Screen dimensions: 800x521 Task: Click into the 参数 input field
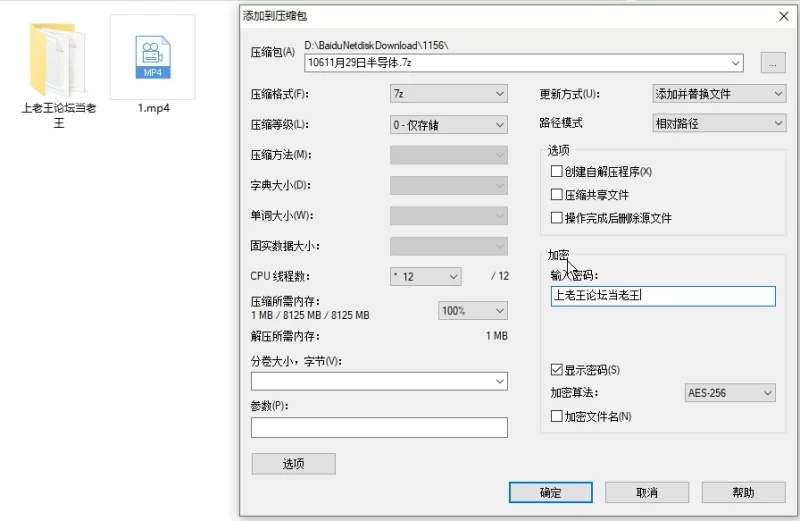click(379, 428)
